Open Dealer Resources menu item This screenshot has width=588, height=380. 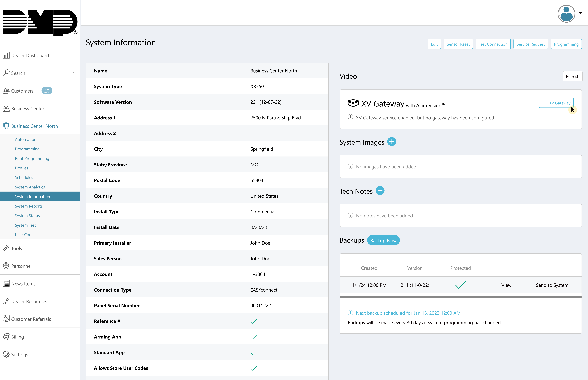tap(40, 301)
